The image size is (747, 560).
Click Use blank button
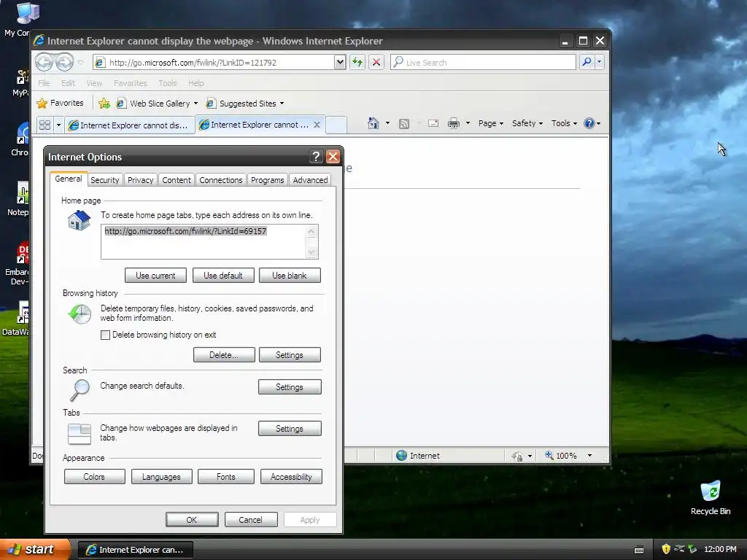(290, 275)
